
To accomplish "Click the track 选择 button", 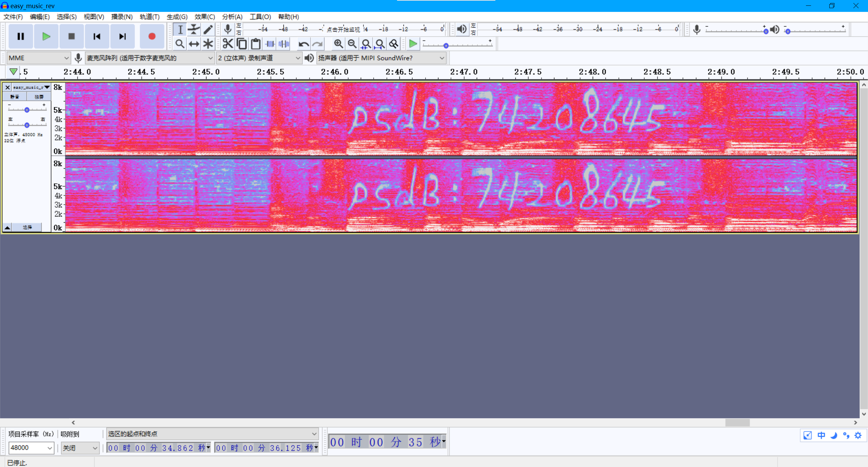I will [27, 227].
